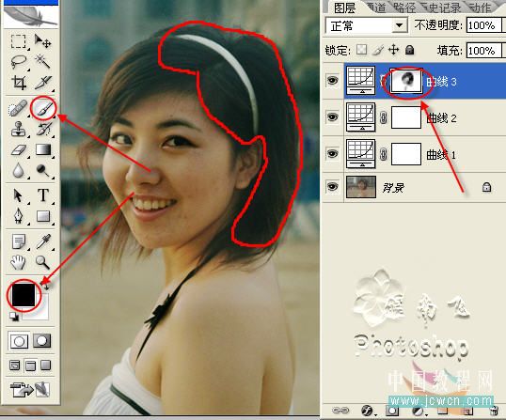Viewport: 506px width, 420px height.
Task: Select the Lasso tool
Action: 19,61
